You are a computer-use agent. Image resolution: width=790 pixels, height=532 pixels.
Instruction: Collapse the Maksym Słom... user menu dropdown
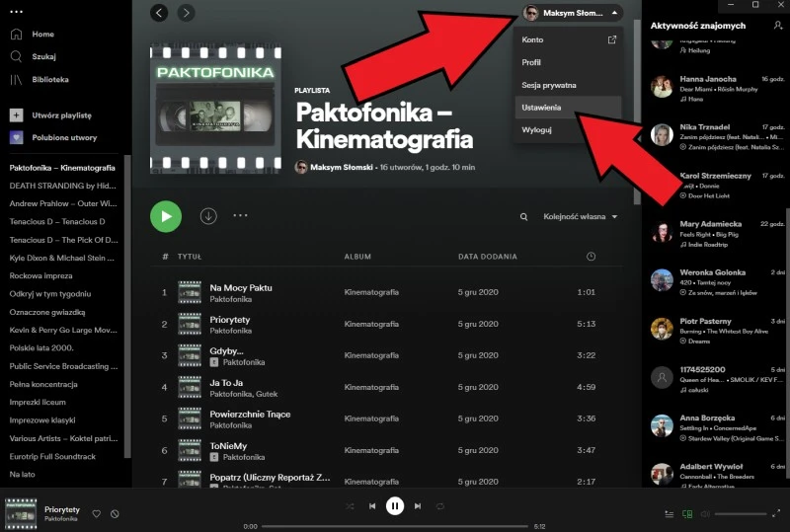pos(572,13)
